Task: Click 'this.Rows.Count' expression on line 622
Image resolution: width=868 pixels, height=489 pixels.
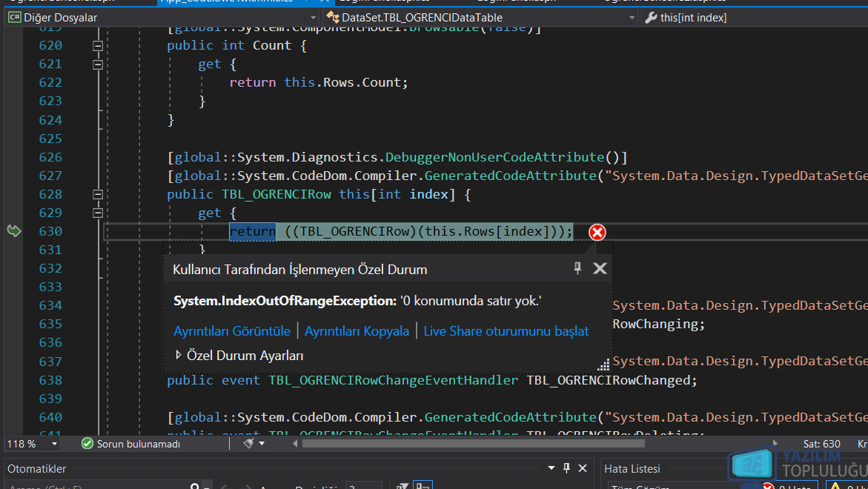Action: pyautogui.click(x=342, y=82)
